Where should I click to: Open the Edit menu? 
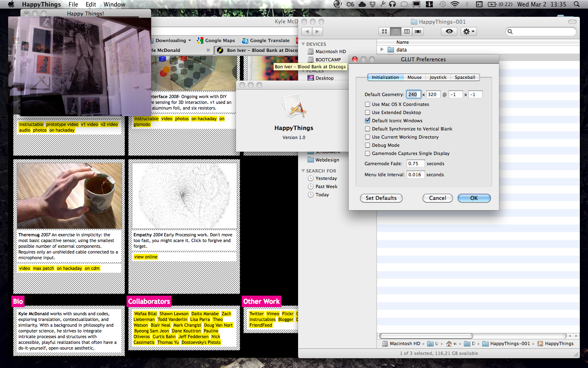pos(91,4)
